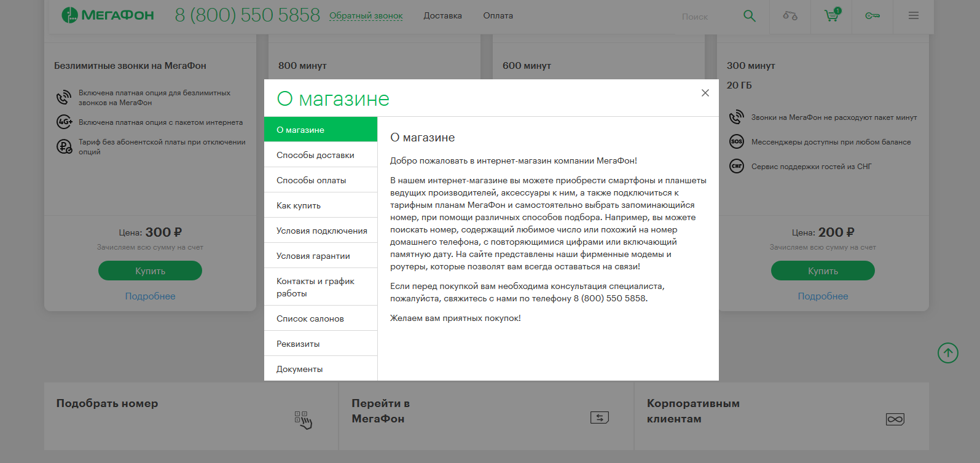Click "Подробнее" under the 200 ₽ tariff
The height and width of the screenshot is (463, 980).
pyautogui.click(x=823, y=296)
